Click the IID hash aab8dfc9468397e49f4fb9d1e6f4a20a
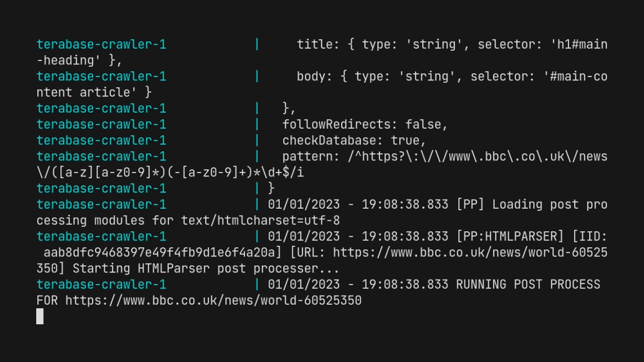The height and width of the screenshot is (362, 644). (159, 252)
